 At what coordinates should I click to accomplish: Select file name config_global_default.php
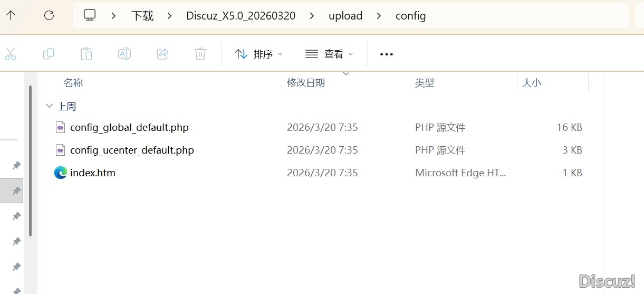129,127
